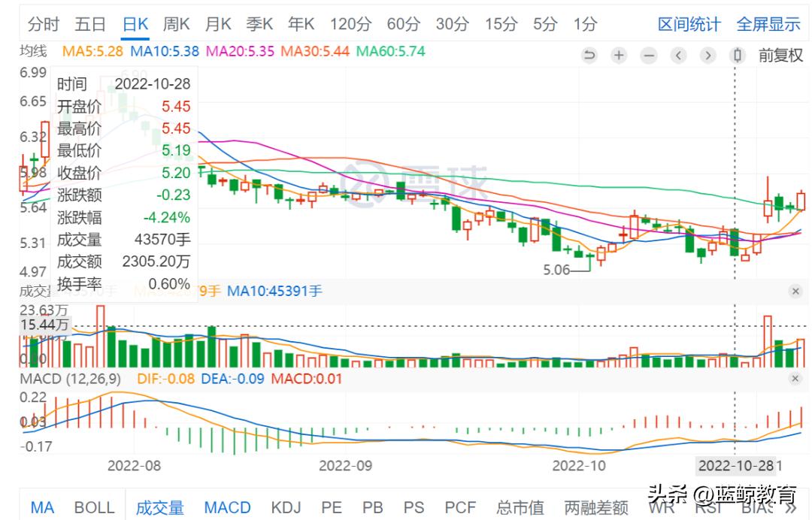The image size is (812, 520).
Task: Zoom out the chart with minus icon
Action: (x=649, y=56)
